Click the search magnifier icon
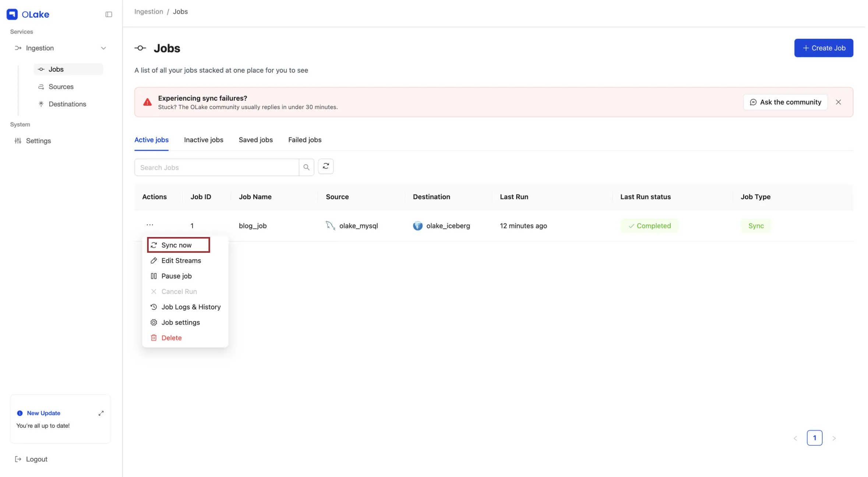Viewport: 868px width, 477px height. tap(306, 167)
